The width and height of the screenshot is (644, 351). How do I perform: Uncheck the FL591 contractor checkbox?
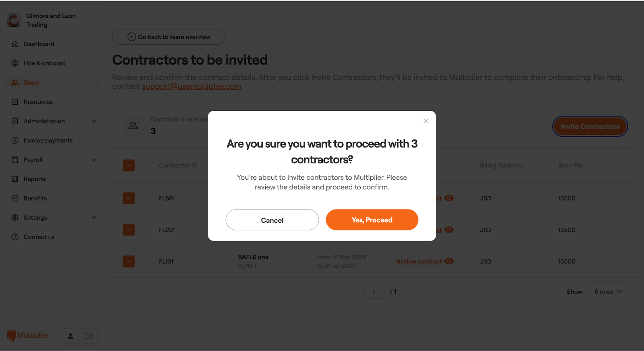129,198
